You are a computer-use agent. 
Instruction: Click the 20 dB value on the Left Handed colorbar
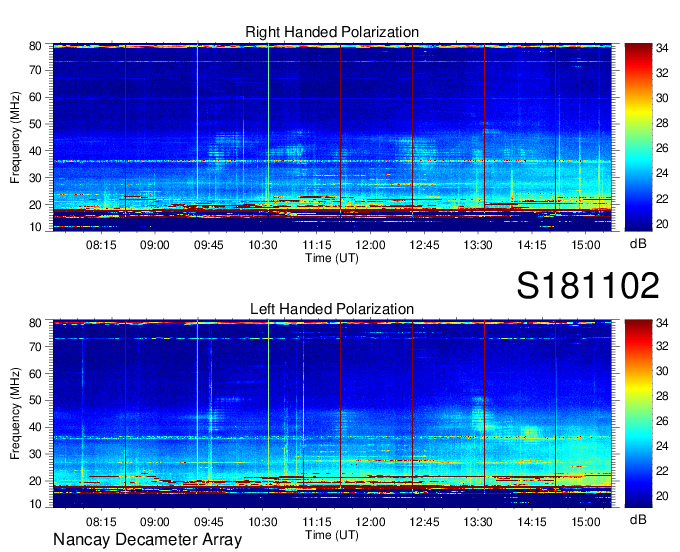coord(662,496)
